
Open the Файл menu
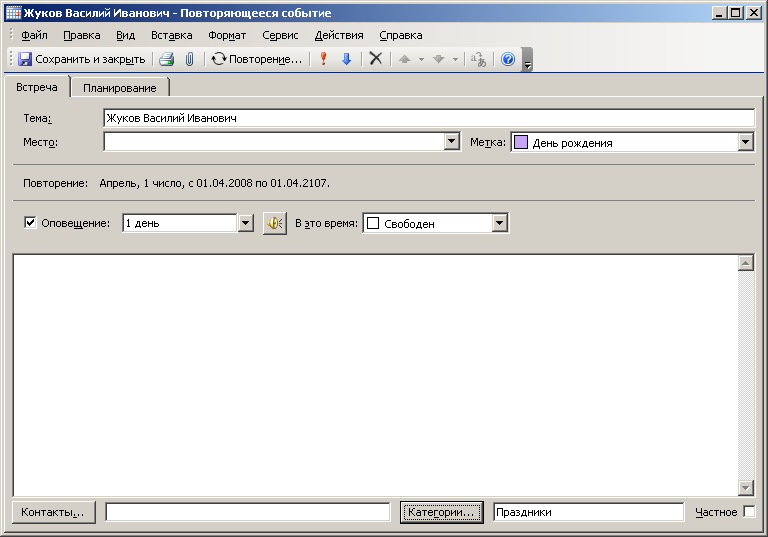(34, 35)
